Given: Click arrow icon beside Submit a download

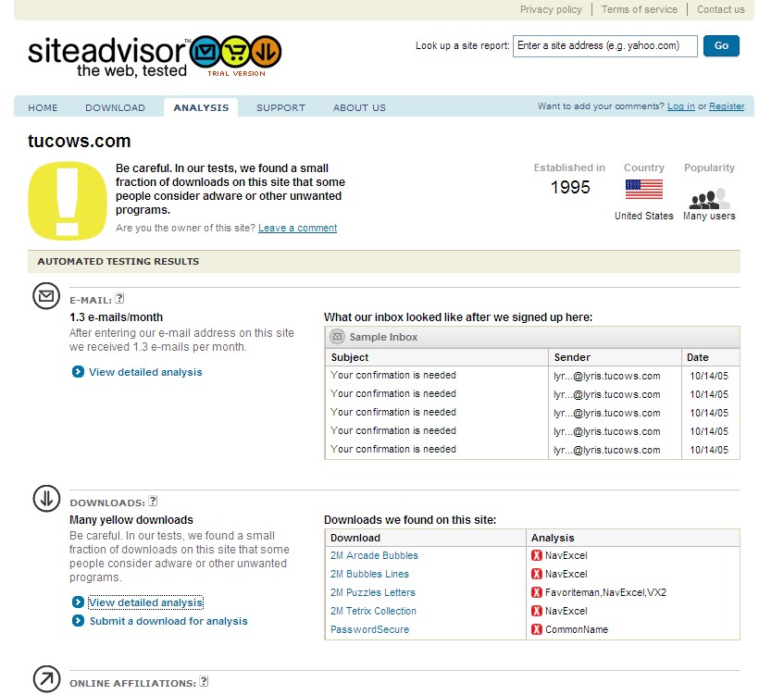Looking at the screenshot, I should (78, 620).
